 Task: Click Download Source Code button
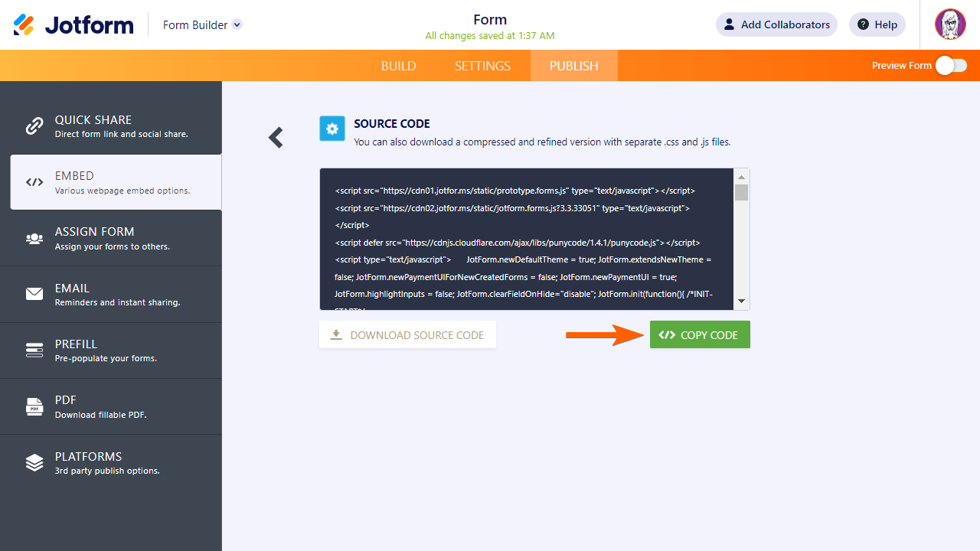click(407, 334)
